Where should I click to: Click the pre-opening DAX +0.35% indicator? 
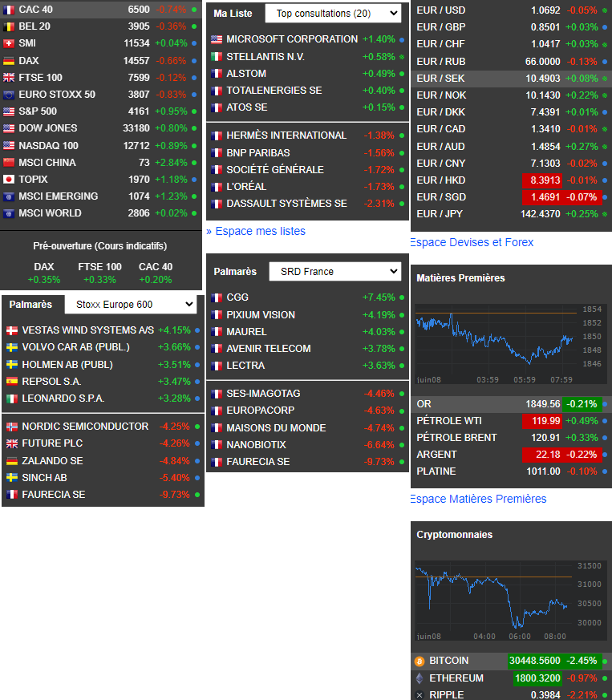tap(44, 273)
